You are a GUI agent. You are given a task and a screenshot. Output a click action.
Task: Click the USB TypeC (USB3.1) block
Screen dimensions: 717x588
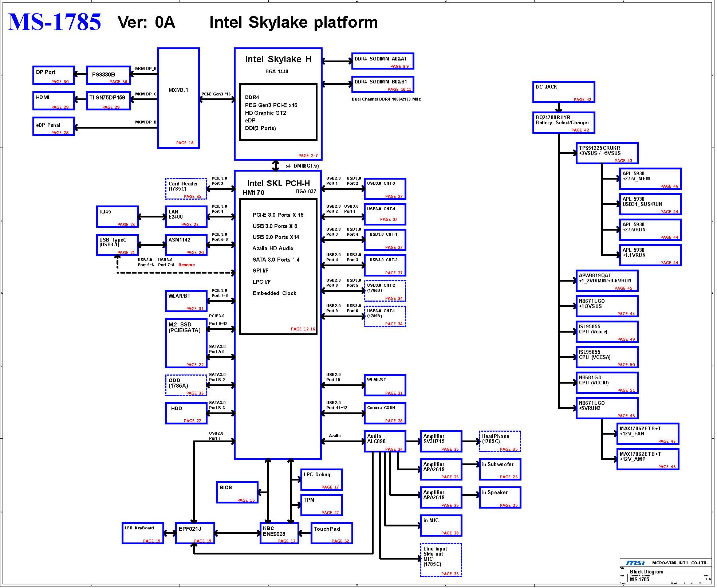click(x=117, y=245)
